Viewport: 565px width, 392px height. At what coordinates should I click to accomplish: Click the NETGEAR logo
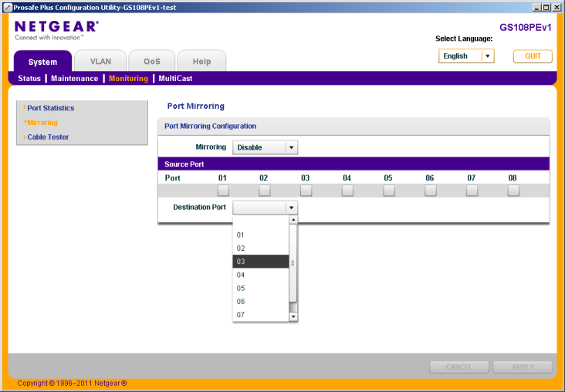[56, 31]
